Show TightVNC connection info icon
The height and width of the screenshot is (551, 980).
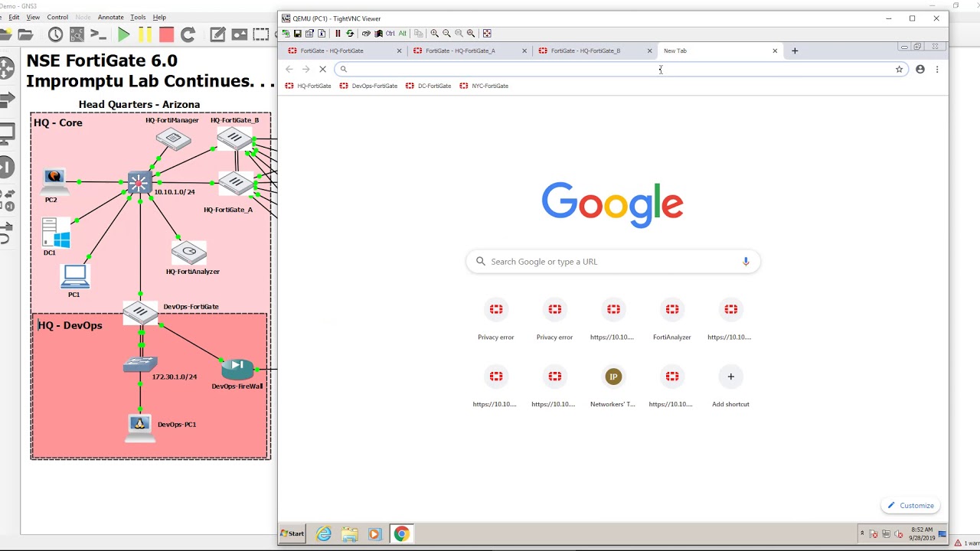pos(322,33)
